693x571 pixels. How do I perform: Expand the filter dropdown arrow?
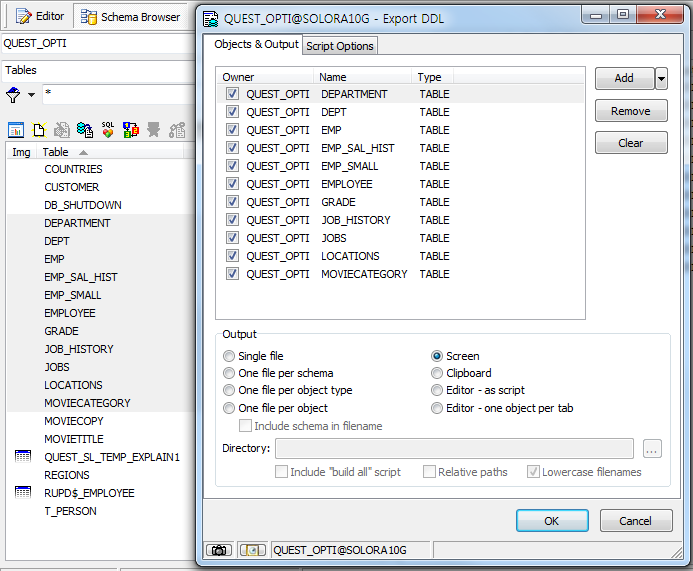[31, 95]
